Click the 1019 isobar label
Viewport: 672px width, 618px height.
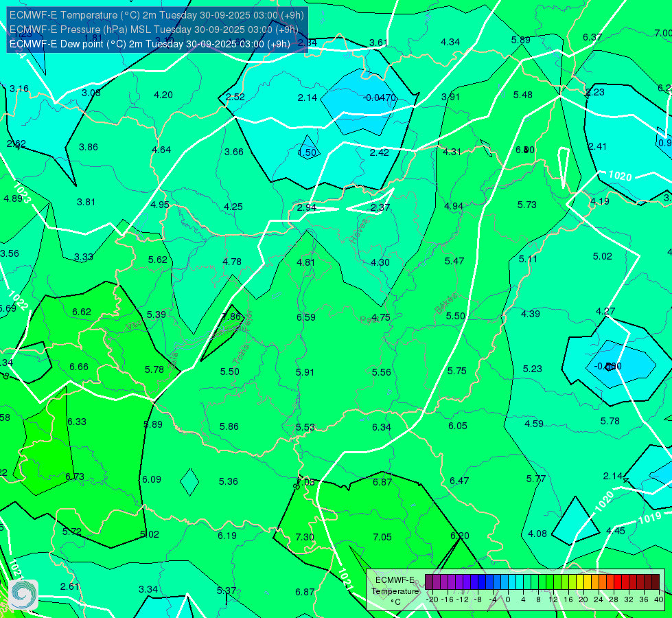click(650, 518)
